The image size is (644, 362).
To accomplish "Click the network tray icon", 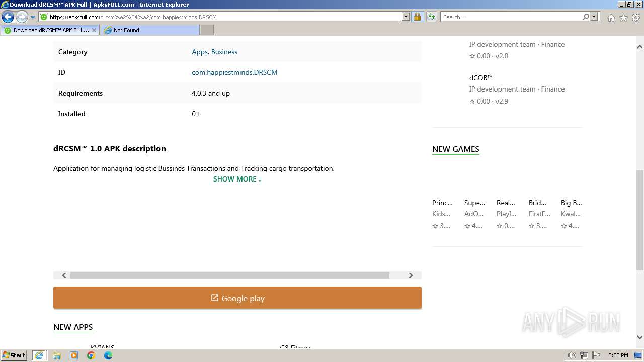I will pos(584,355).
